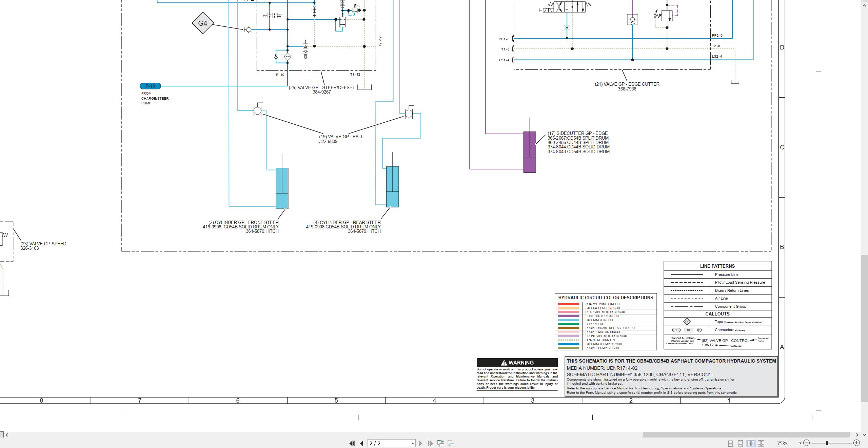Click the horizontal scrollbar right arrow
The width and height of the screenshot is (868, 448).
pyautogui.click(x=857, y=435)
